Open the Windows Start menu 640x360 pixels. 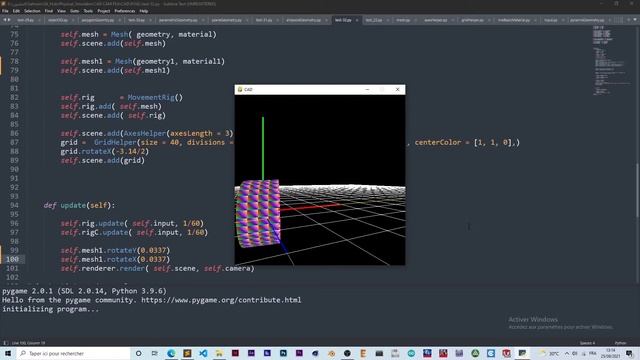[x=8, y=353]
